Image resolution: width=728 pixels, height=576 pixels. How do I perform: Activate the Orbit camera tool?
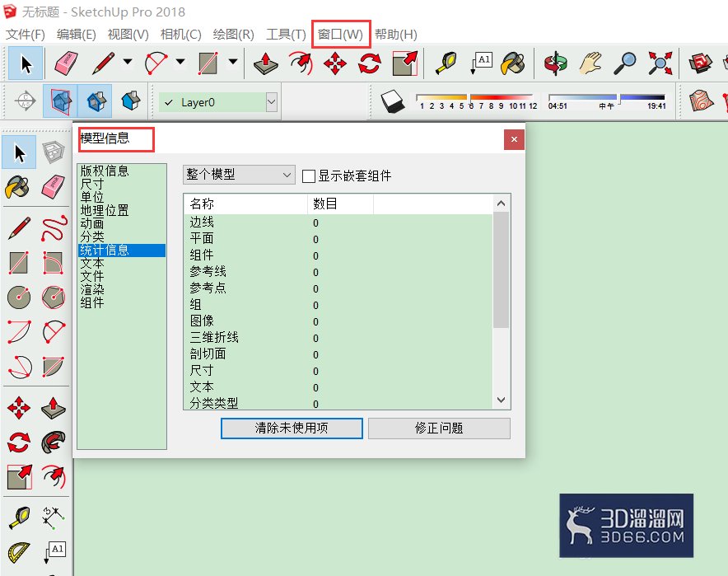(x=555, y=63)
